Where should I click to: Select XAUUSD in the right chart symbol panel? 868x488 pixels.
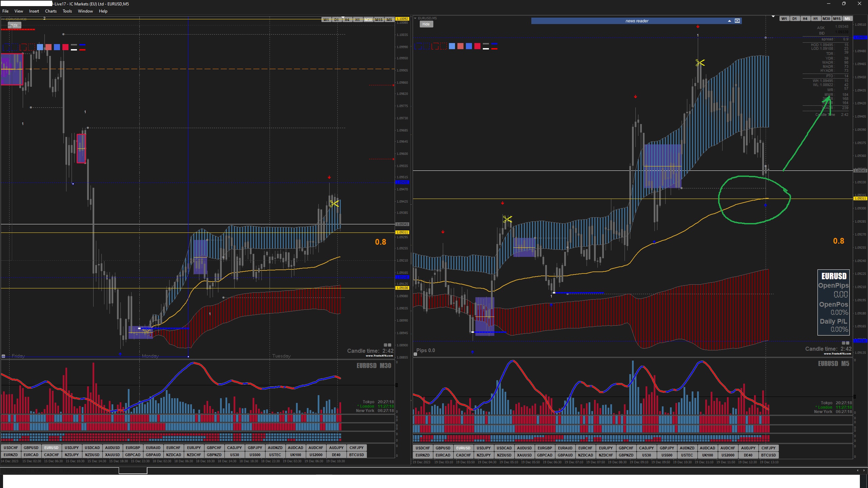click(x=524, y=455)
